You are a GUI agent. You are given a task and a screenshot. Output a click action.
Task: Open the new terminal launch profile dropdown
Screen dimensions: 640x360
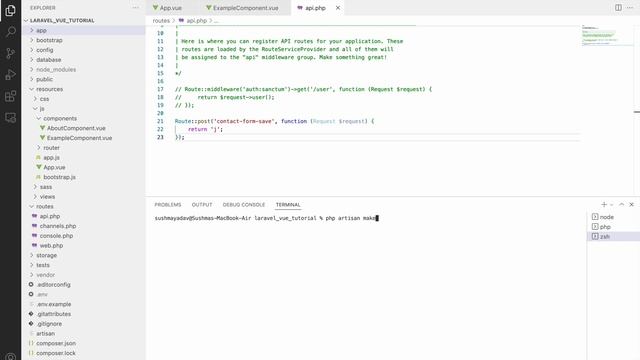[x=611, y=204]
